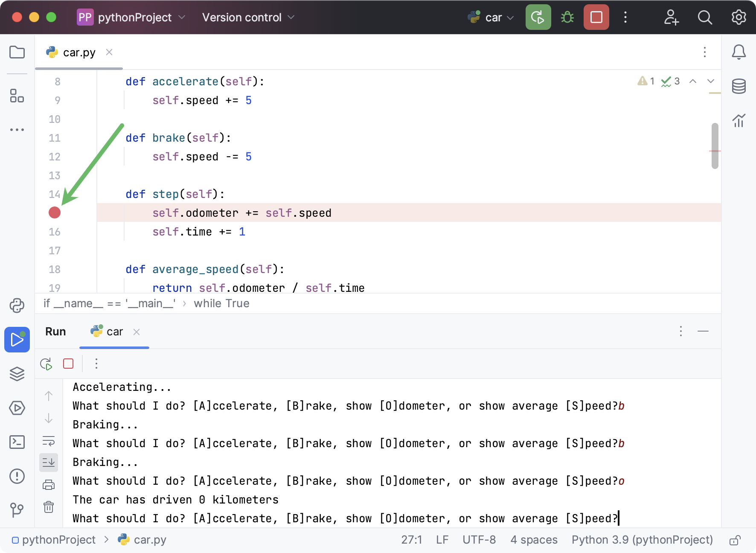Open the Git branches tool window

coord(17,510)
